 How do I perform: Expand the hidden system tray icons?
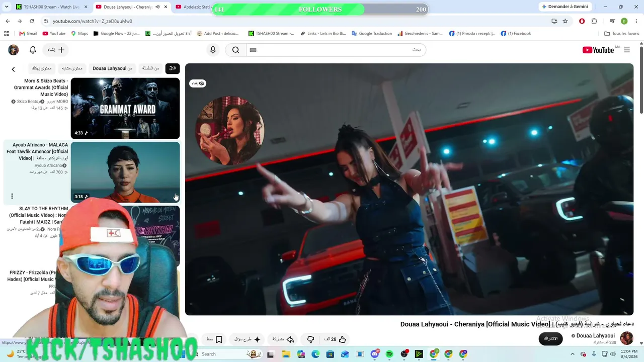click(x=574, y=354)
